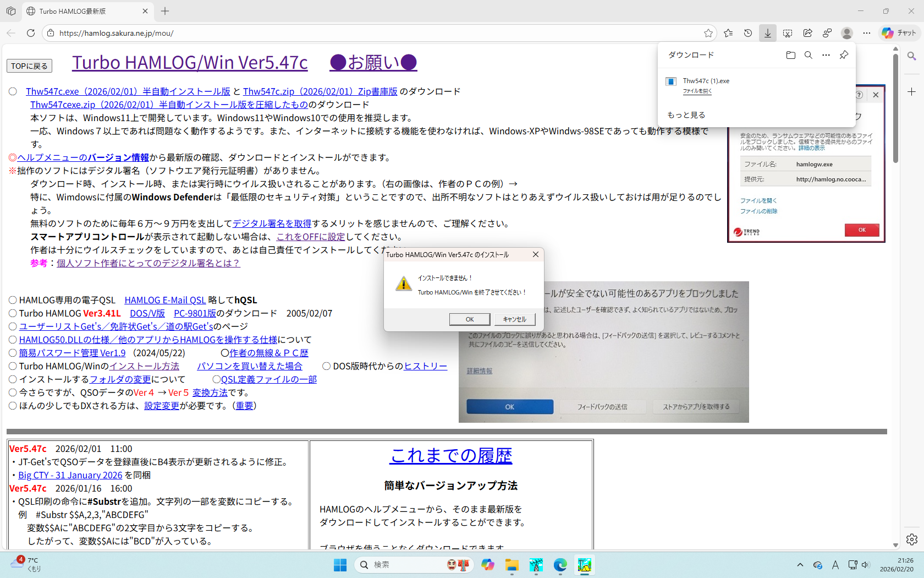The width and height of the screenshot is (924, 578).
Task: Open downloads folder icon in panel
Action: coord(791,55)
